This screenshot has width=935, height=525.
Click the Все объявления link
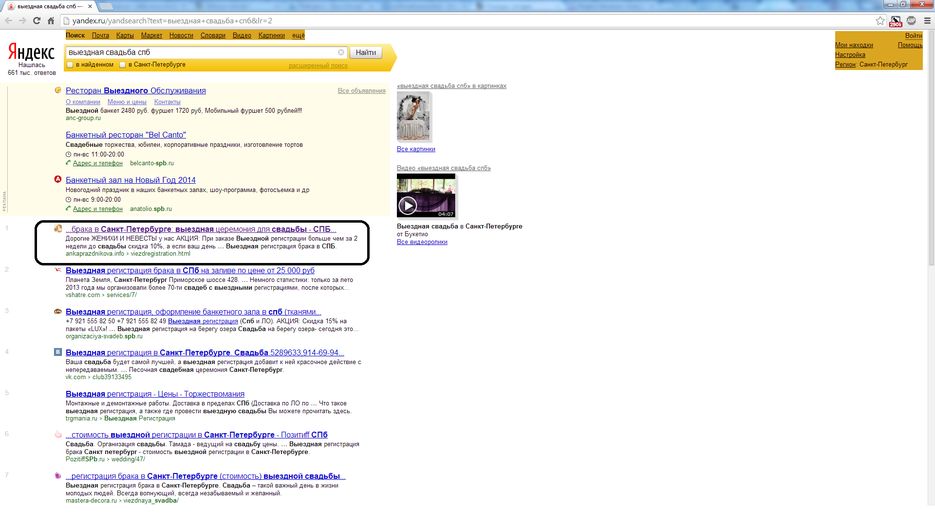pos(361,91)
